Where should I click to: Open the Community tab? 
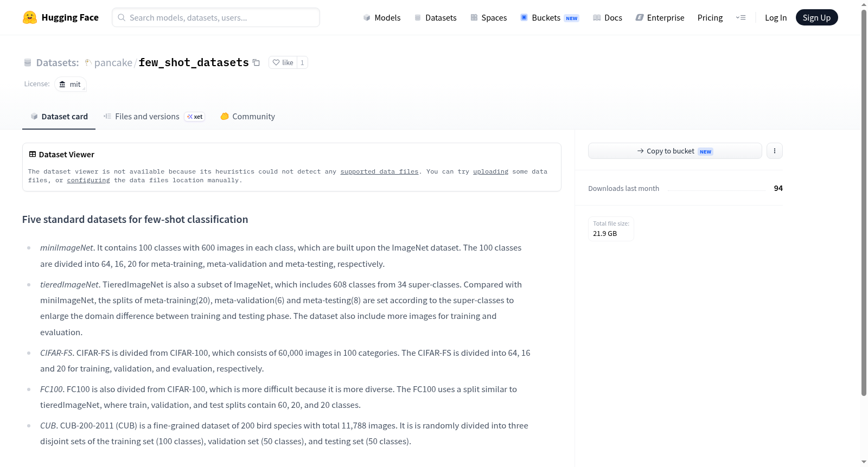click(248, 116)
